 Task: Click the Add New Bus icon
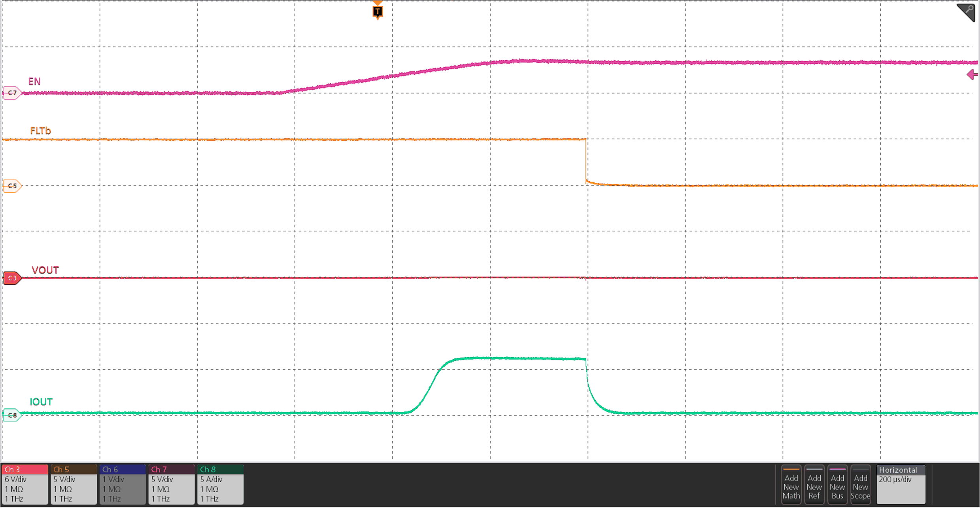[838, 485]
